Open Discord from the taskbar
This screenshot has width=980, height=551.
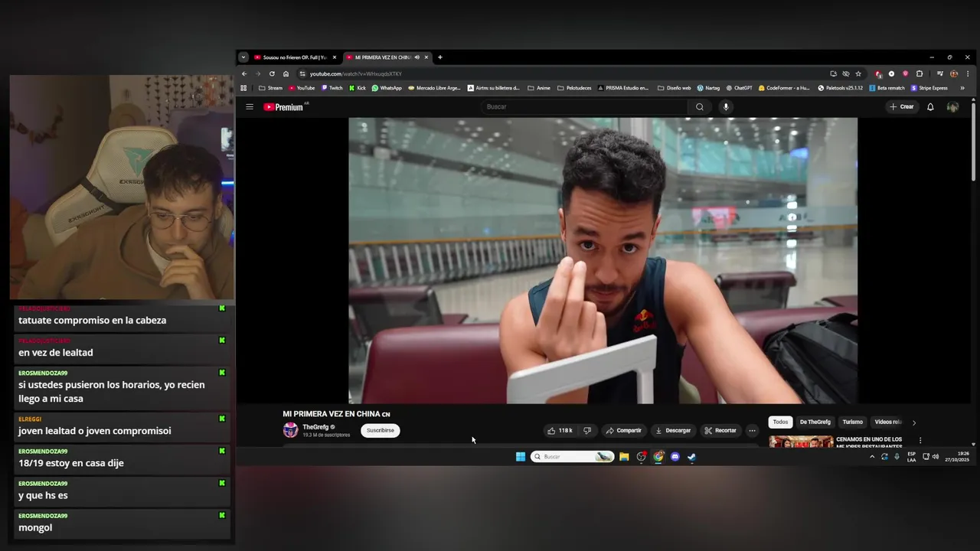pos(675,457)
